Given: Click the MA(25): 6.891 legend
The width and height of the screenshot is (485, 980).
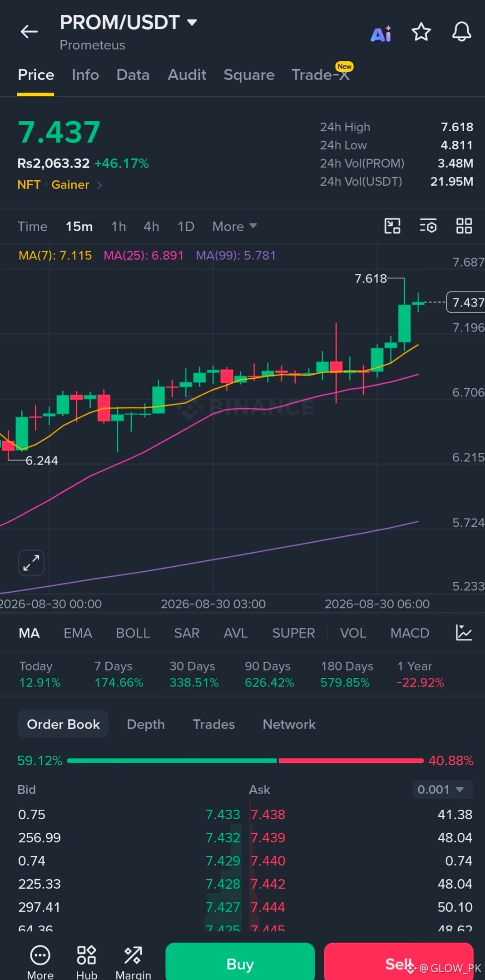Looking at the screenshot, I should point(144,256).
